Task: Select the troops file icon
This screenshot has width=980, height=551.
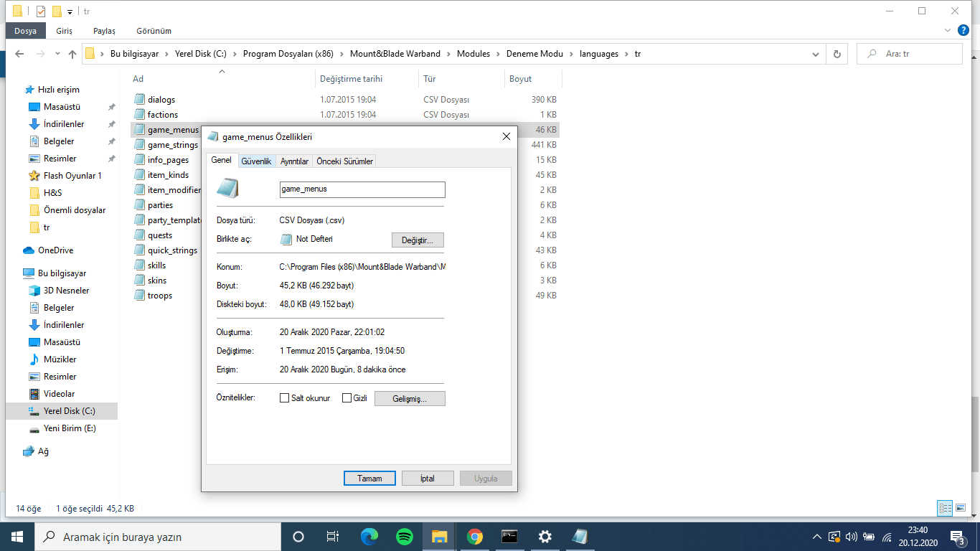Action: click(x=140, y=295)
